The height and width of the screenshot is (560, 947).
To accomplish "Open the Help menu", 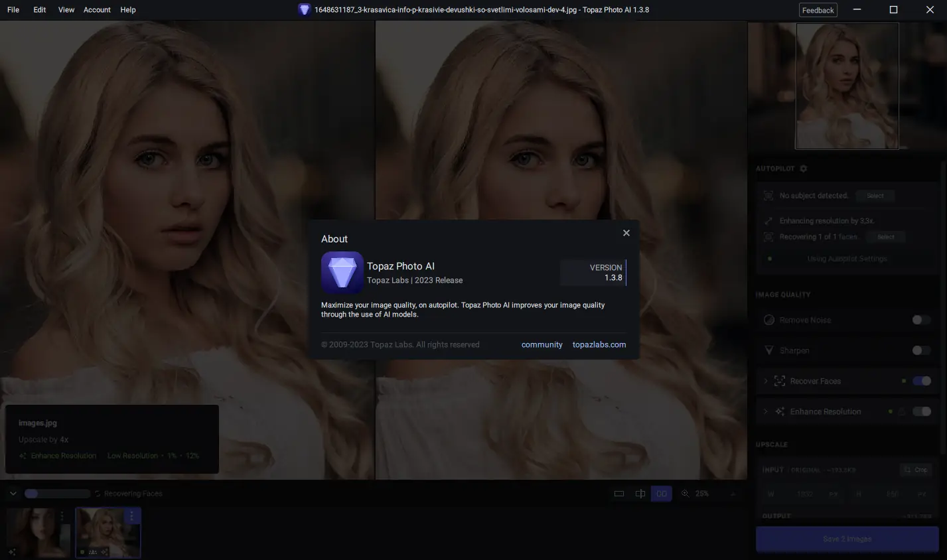I will tap(128, 10).
